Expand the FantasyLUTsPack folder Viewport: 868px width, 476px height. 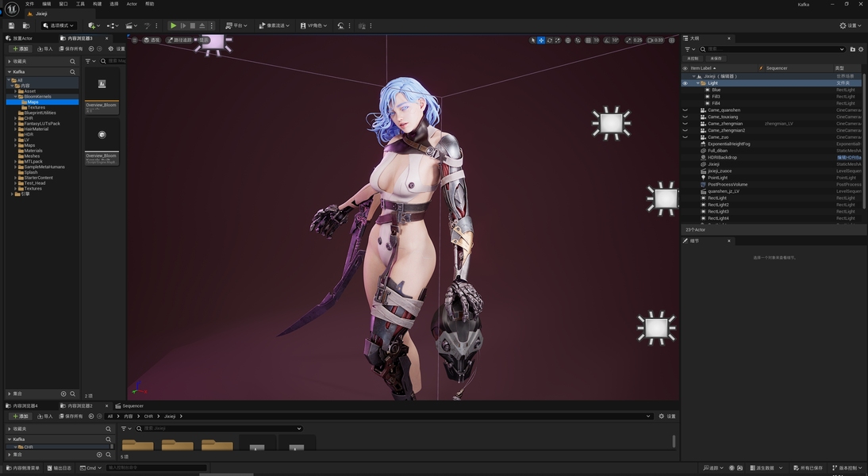[16, 124]
